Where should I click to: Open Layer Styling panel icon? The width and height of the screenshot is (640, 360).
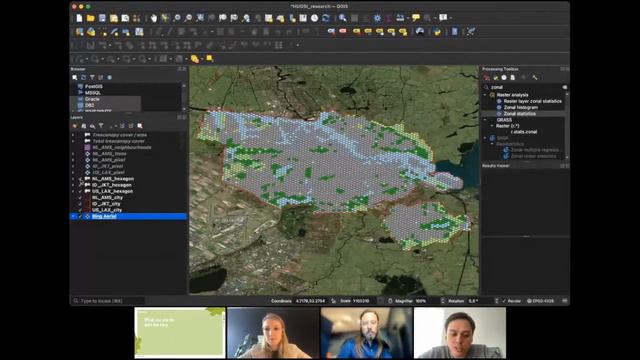coord(75,126)
